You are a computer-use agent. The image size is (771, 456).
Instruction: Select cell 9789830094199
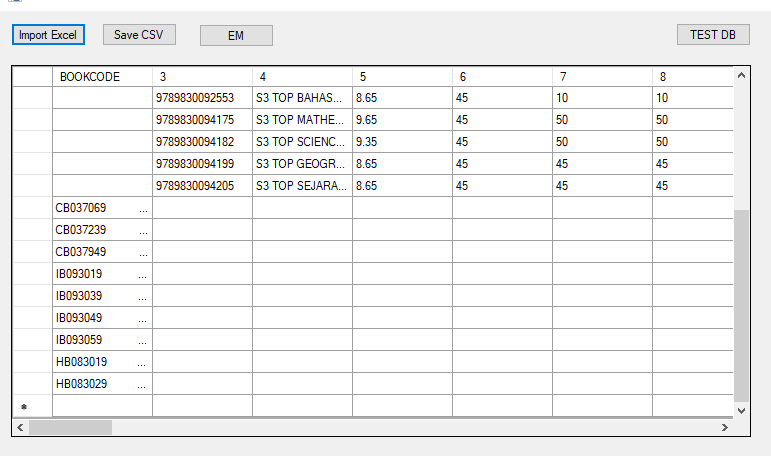[203, 164]
